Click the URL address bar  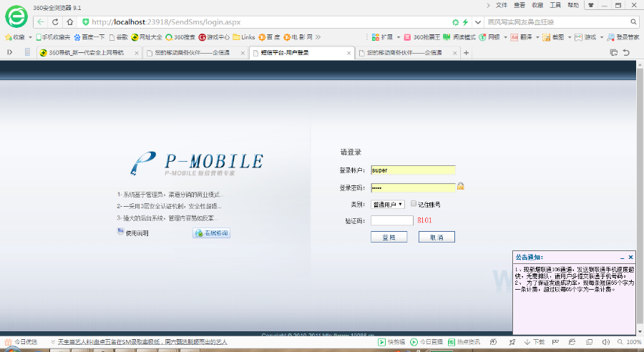coord(263,22)
